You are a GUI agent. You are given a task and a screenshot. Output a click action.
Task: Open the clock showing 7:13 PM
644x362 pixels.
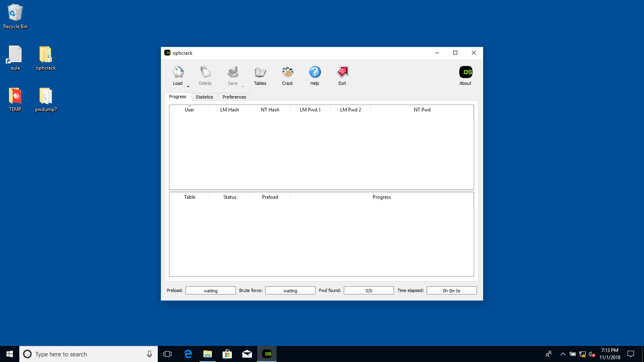[x=609, y=354]
